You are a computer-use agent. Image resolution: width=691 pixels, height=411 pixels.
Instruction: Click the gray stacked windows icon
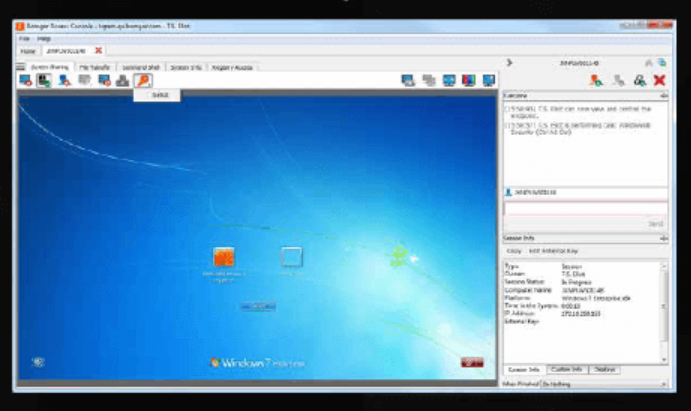coord(429,80)
